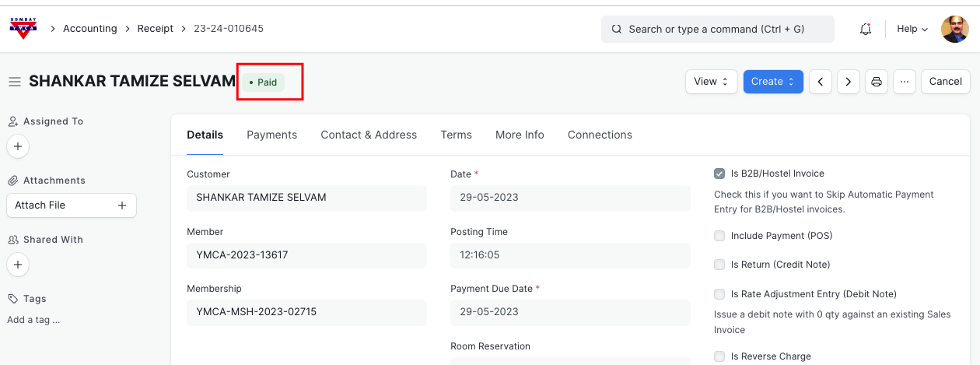Click the Bombay YMCA logo icon
The image size is (980, 365).
coord(23,29)
